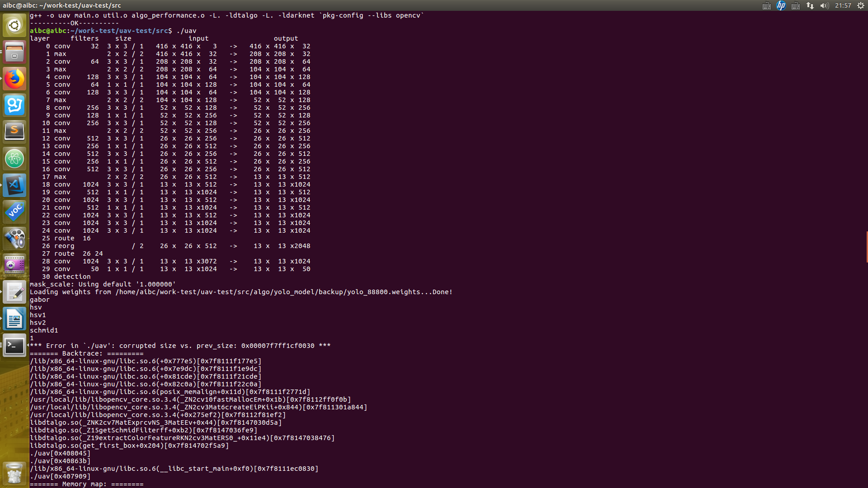The width and height of the screenshot is (868, 488).
Task: Open the Files manager in launcher
Action: coord(14,52)
